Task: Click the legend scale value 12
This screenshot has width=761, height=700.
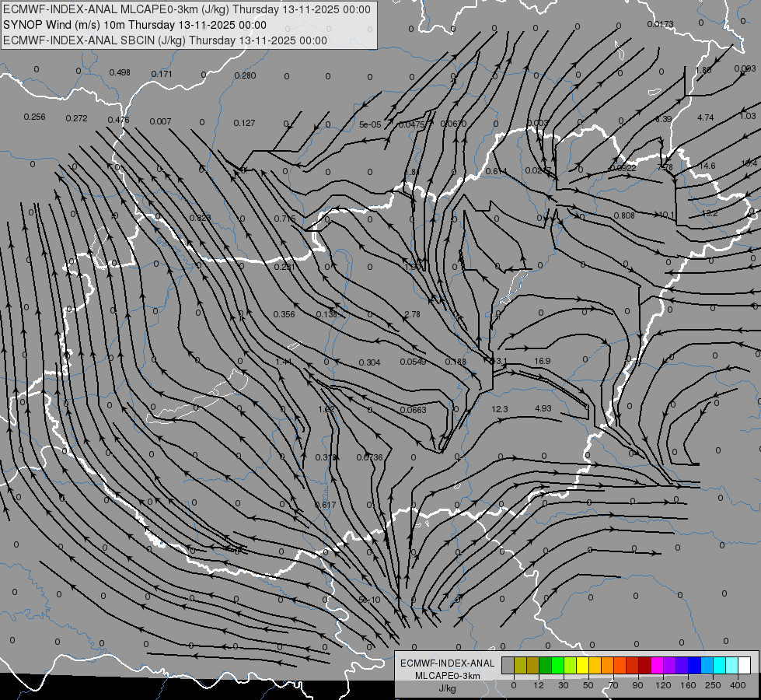Action: pos(539,685)
